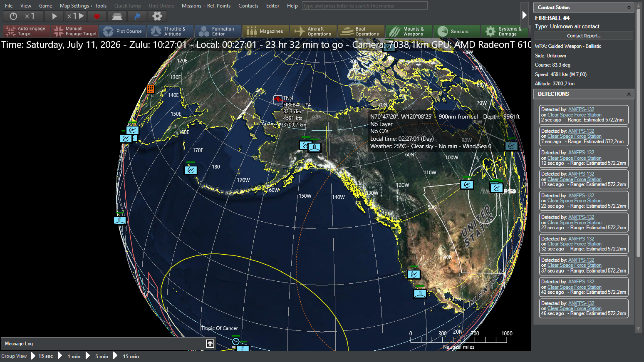Open Aircraft Operations

[x=314, y=31]
